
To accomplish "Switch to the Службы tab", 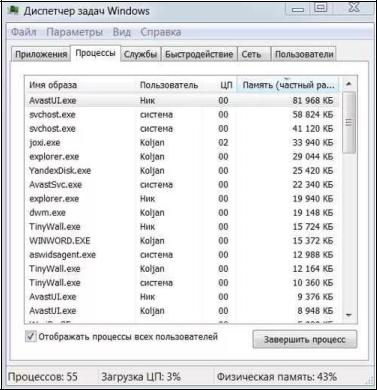I will click(140, 54).
